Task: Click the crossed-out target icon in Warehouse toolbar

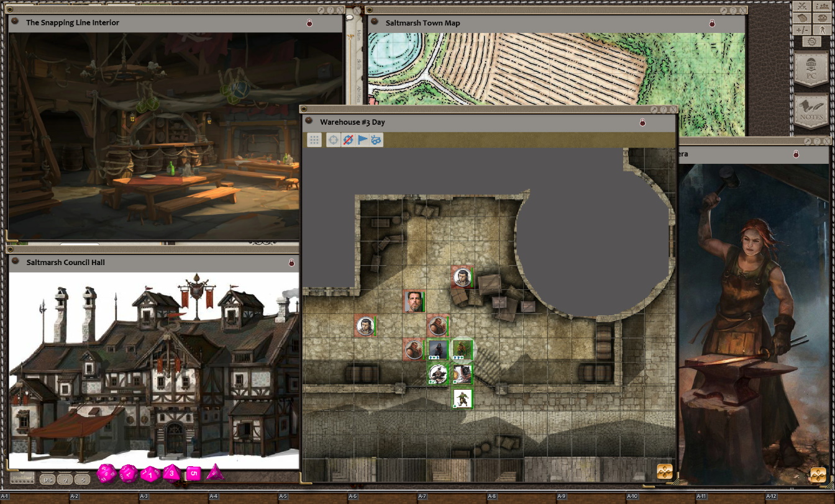Action: pyautogui.click(x=348, y=140)
